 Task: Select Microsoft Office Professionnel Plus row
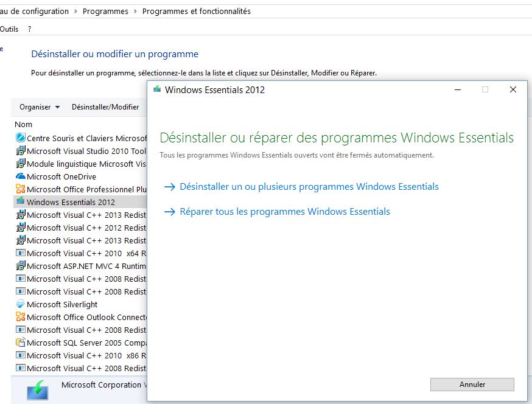80,189
